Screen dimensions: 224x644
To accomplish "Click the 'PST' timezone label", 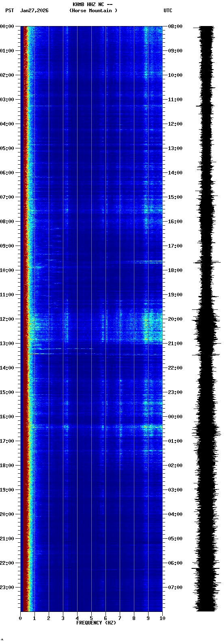I will pyautogui.click(x=10, y=11).
